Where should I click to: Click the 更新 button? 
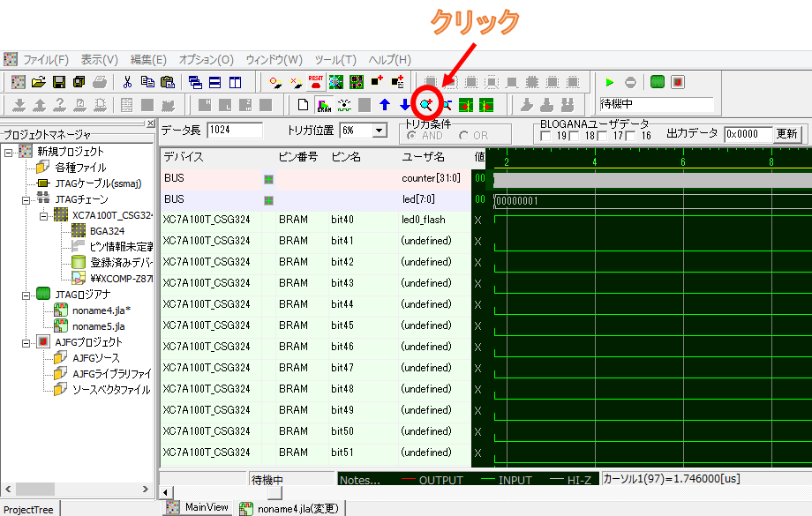pos(786,134)
